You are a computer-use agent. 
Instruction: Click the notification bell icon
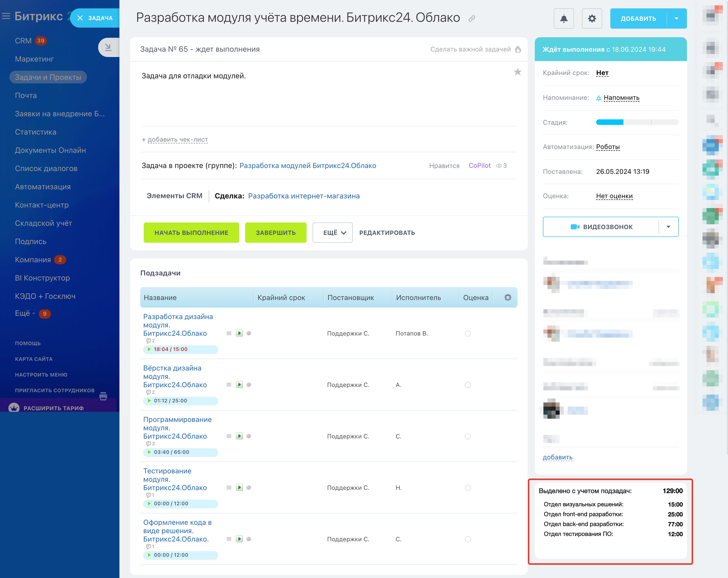563,18
